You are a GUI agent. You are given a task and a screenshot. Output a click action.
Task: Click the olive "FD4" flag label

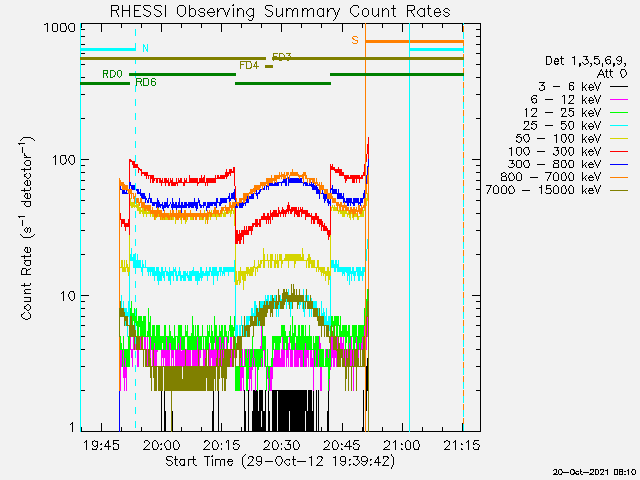[249, 65]
